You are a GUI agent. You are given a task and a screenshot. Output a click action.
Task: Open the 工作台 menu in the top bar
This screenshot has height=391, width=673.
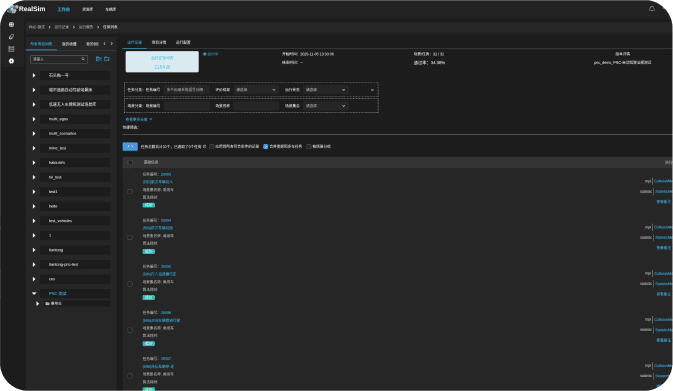coord(64,9)
